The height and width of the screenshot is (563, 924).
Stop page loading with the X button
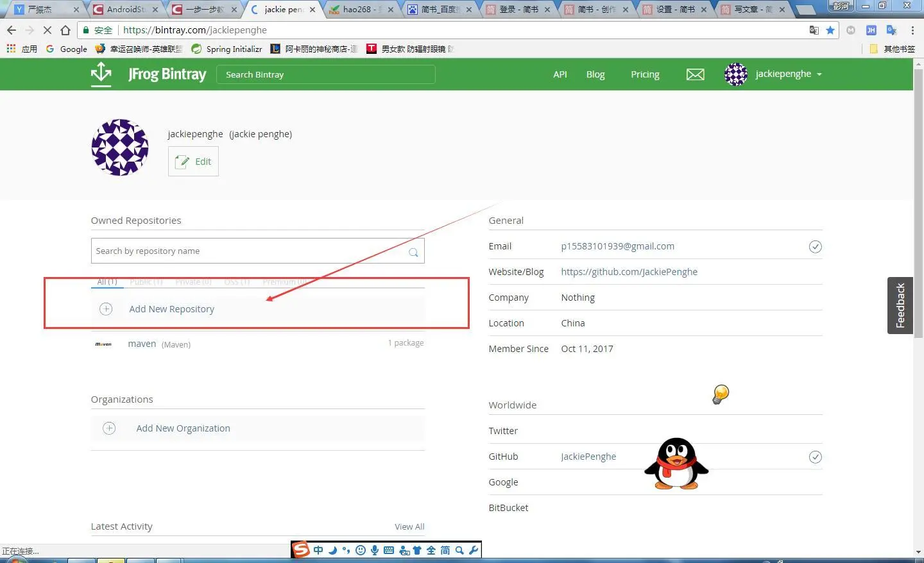(47, 30)
